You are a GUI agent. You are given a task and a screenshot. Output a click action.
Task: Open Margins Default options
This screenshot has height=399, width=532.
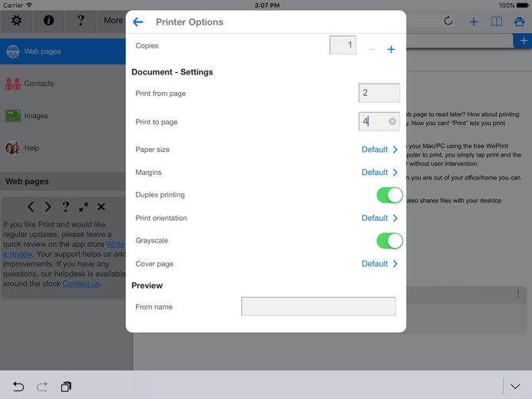pyautogui.click(x=379, y=172)
